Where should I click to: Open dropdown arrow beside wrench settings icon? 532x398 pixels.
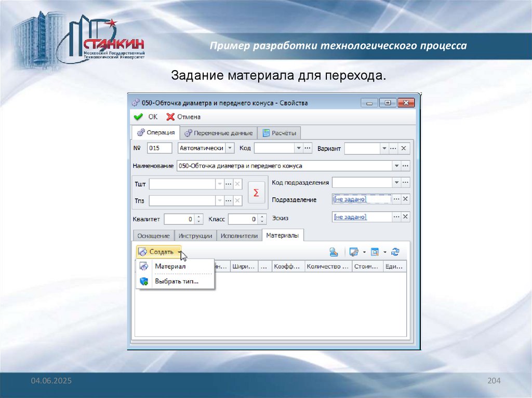364,252
